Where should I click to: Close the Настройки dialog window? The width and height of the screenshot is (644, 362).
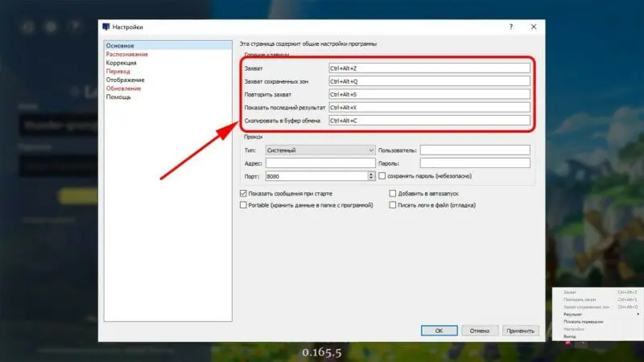[x=533, y=27]
